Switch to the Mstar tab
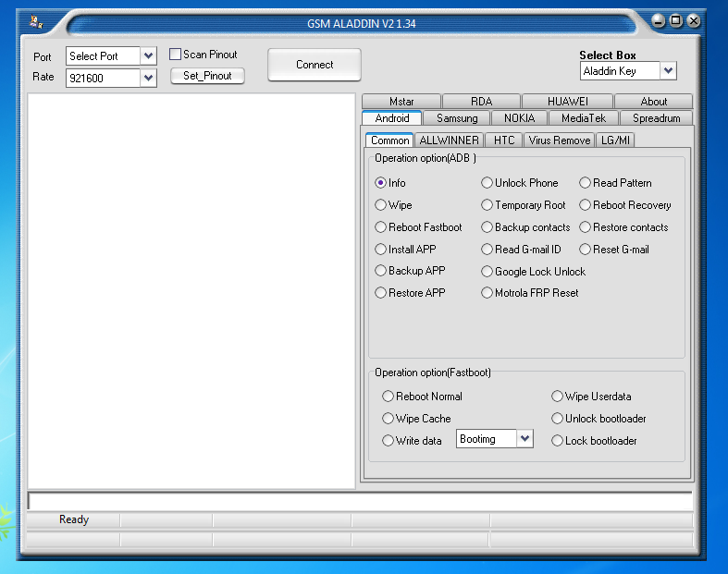The height and width of the screenshot is (574, 728). (x=401, y=101)
